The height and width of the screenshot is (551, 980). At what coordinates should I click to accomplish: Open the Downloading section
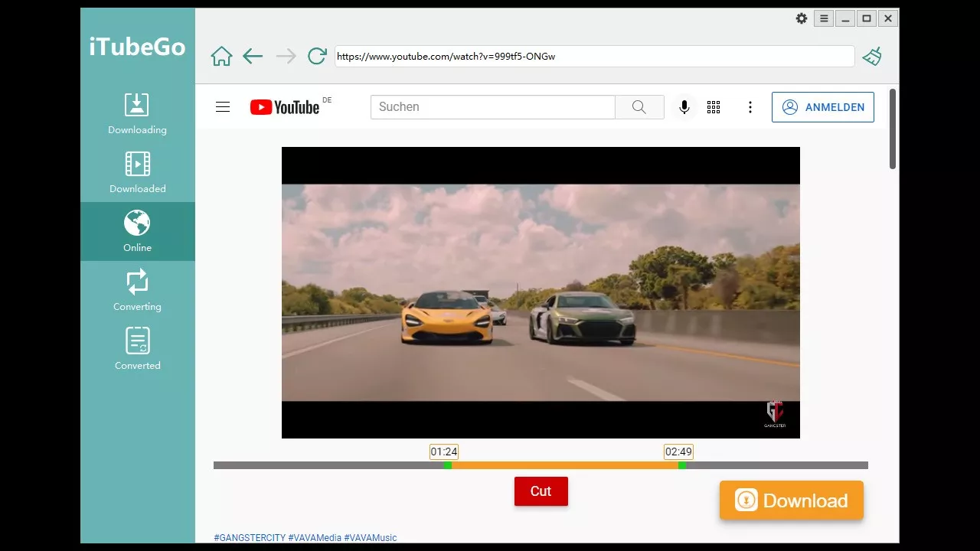click(137, 113)
